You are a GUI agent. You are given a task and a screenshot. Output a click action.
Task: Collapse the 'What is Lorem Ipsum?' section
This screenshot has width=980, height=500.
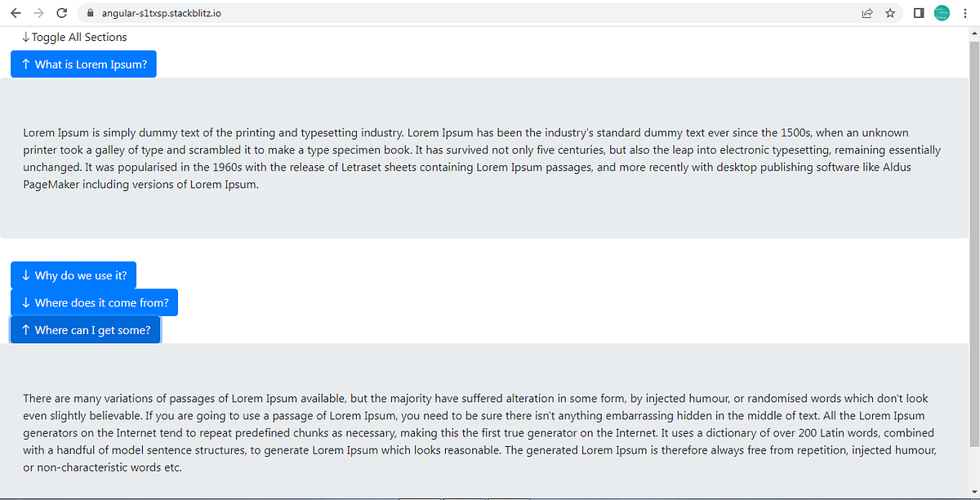[83, 63]
